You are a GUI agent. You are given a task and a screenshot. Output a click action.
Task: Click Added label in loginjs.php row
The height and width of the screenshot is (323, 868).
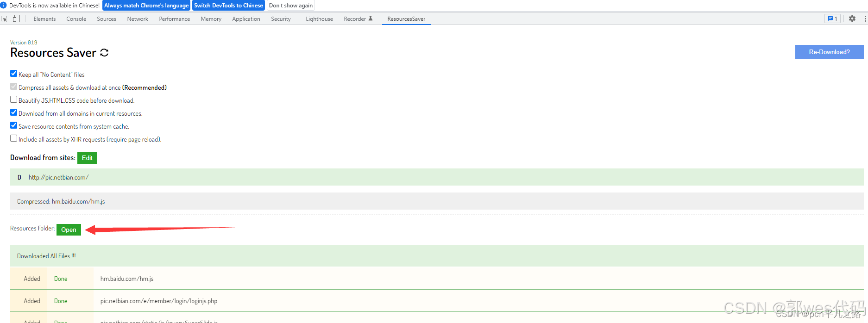[x=32, y=301]
